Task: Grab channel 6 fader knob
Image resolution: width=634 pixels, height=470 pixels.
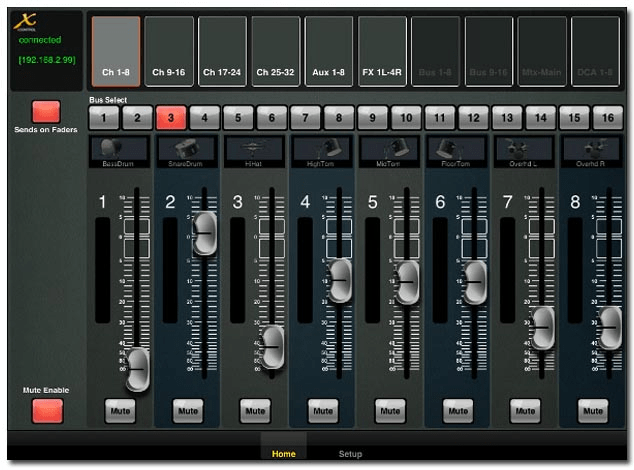Action: pos(475,282)
